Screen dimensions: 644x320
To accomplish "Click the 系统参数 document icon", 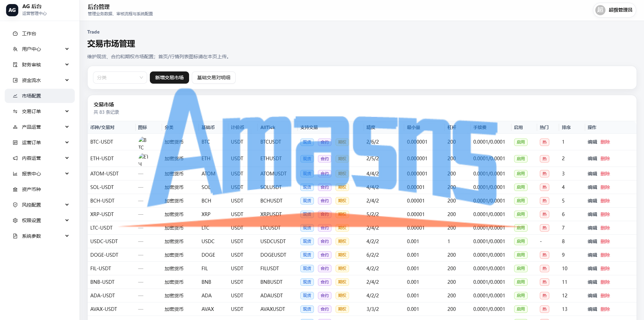I will [15, 236].
